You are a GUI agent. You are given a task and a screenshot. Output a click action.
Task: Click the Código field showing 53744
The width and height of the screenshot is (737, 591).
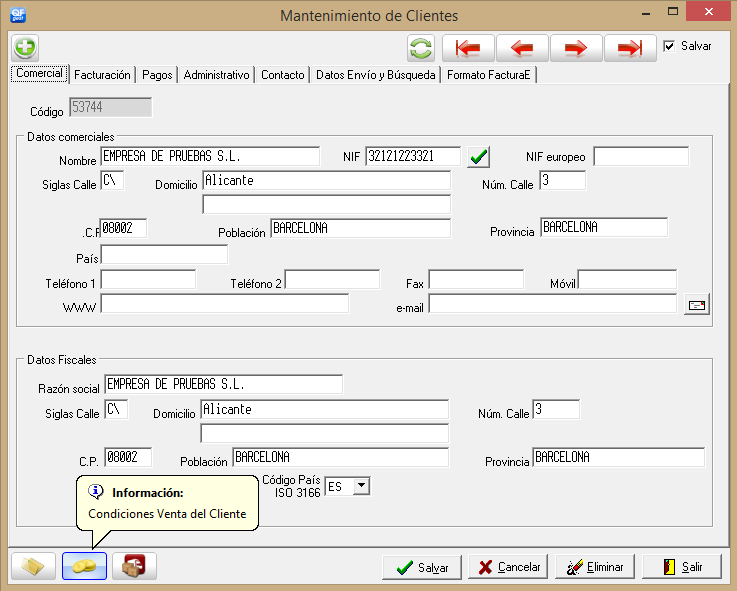coord(110,108)
